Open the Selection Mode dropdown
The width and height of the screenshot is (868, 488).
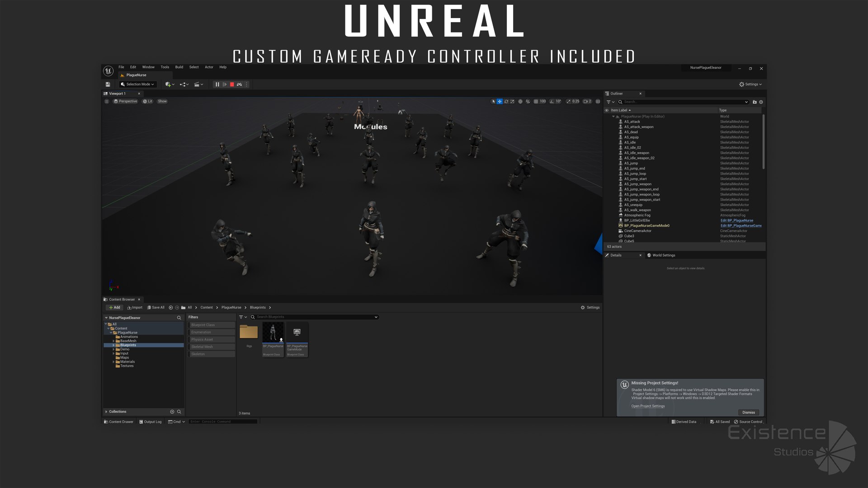[x=137, y=84]
